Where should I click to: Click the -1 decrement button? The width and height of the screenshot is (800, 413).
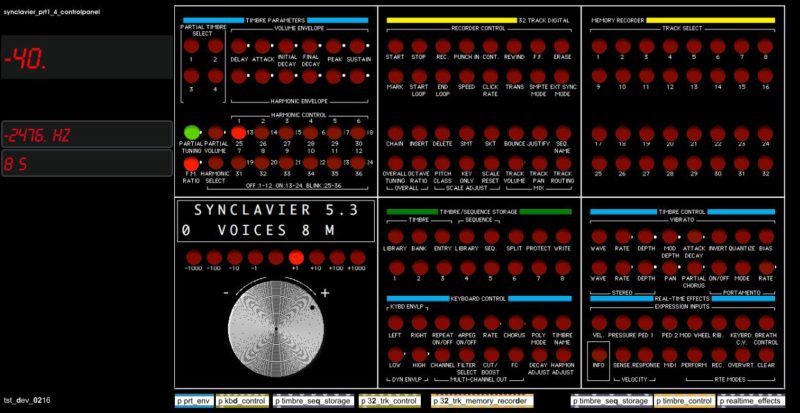point(256,257)
